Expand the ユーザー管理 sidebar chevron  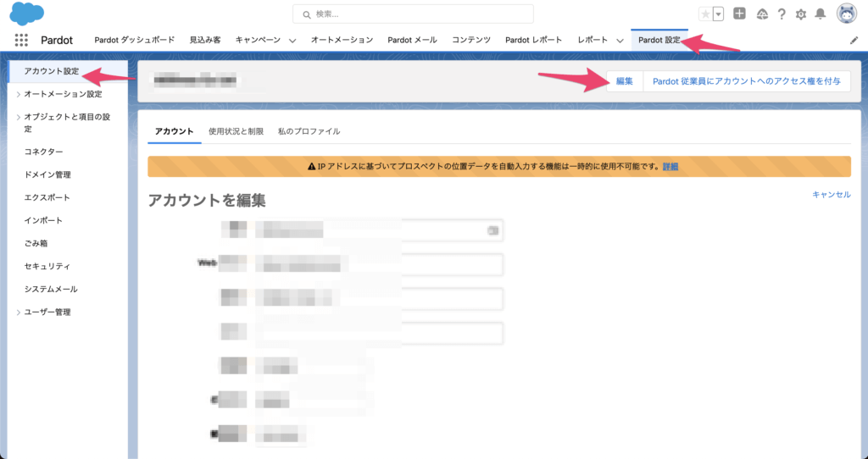pos(19,312)
